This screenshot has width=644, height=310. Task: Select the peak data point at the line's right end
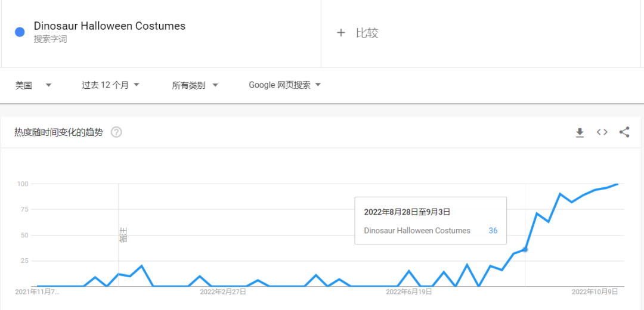point(617,184)
